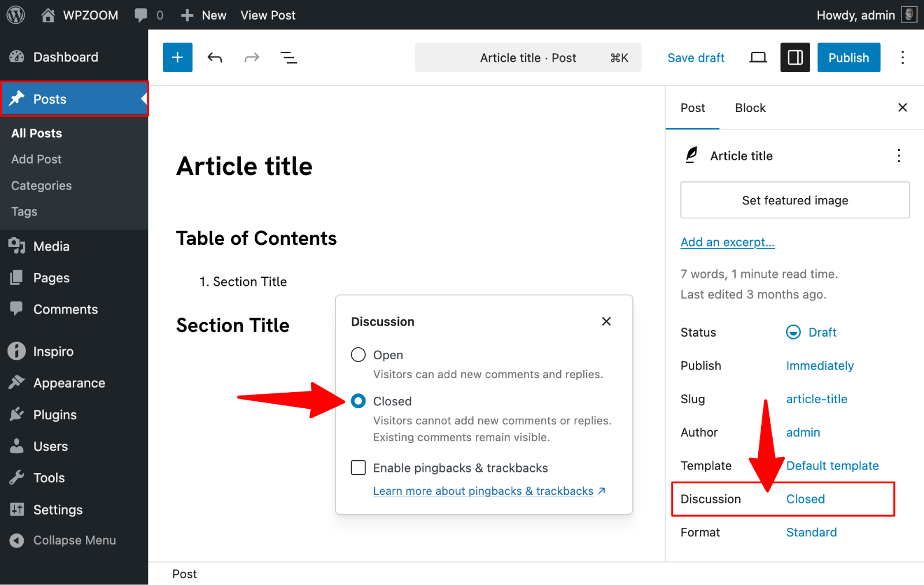Open the Article title command palette bar

528,57
